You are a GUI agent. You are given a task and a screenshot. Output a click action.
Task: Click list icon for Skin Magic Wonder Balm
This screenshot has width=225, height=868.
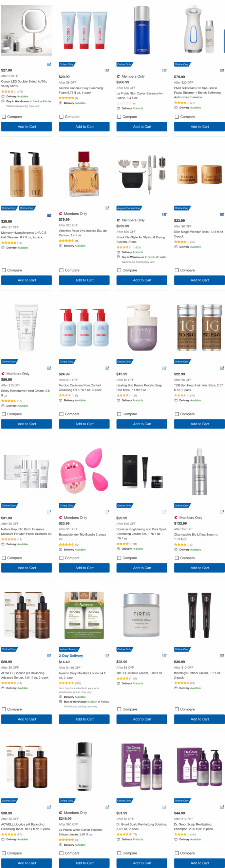point(222,214)
